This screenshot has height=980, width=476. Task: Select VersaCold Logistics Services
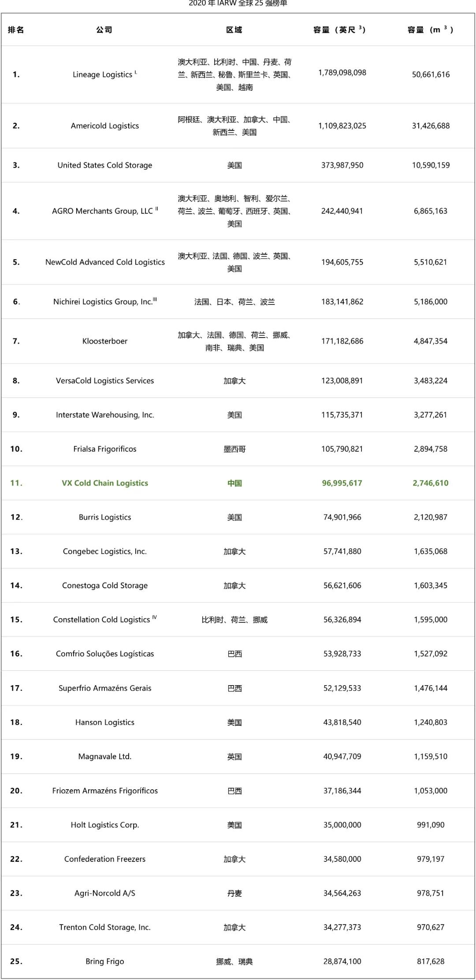coord(105,381)
